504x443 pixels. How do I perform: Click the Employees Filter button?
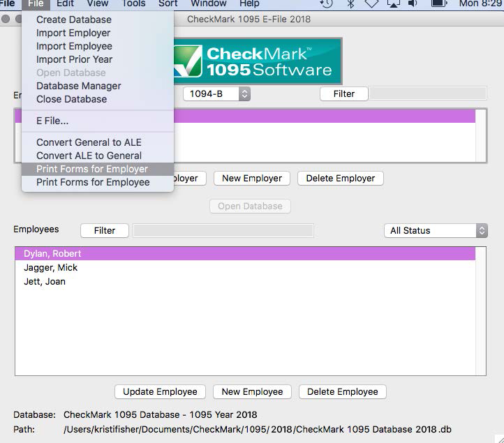coord(105,230)
